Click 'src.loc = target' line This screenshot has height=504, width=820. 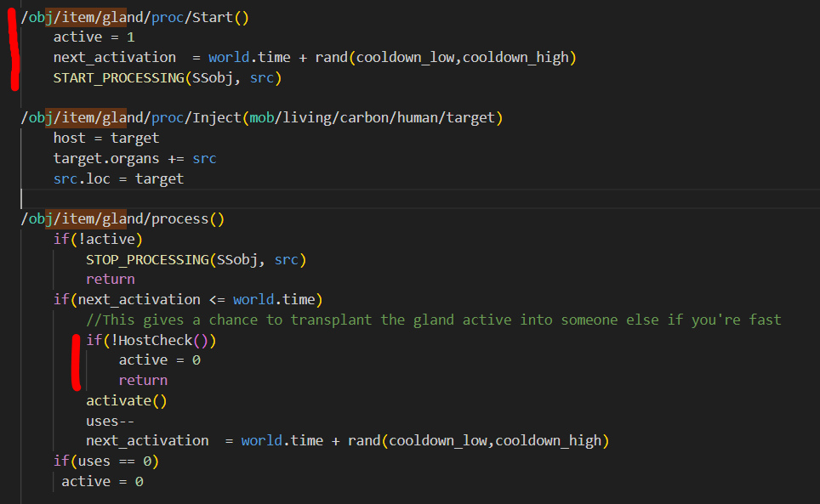point(119,178)
